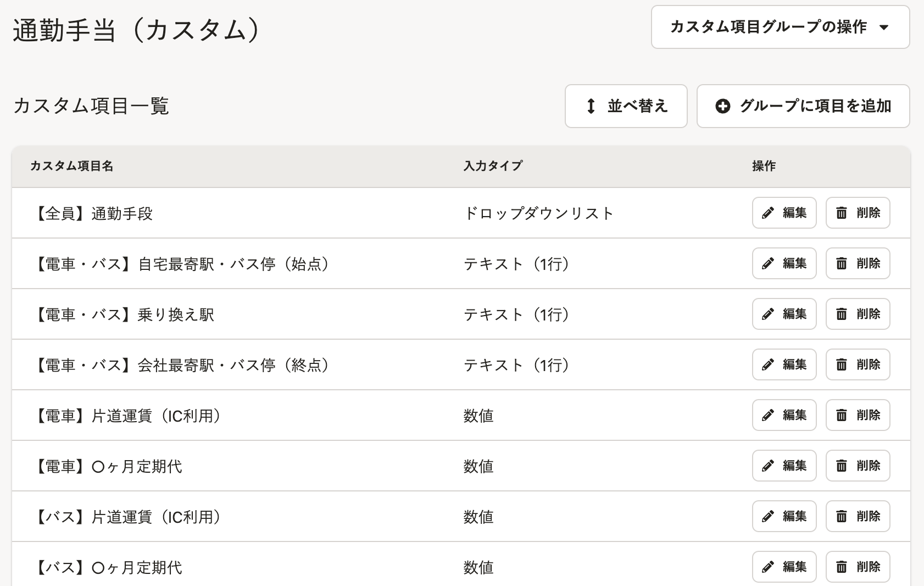Delete 【バス】片道運賃（IC利用） item

click(x=858, y=516)
